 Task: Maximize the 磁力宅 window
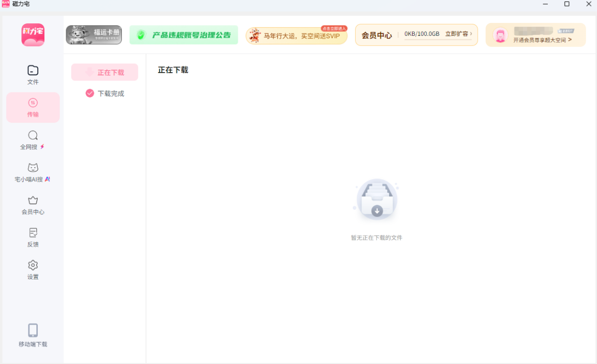click(x=567, y=4)
